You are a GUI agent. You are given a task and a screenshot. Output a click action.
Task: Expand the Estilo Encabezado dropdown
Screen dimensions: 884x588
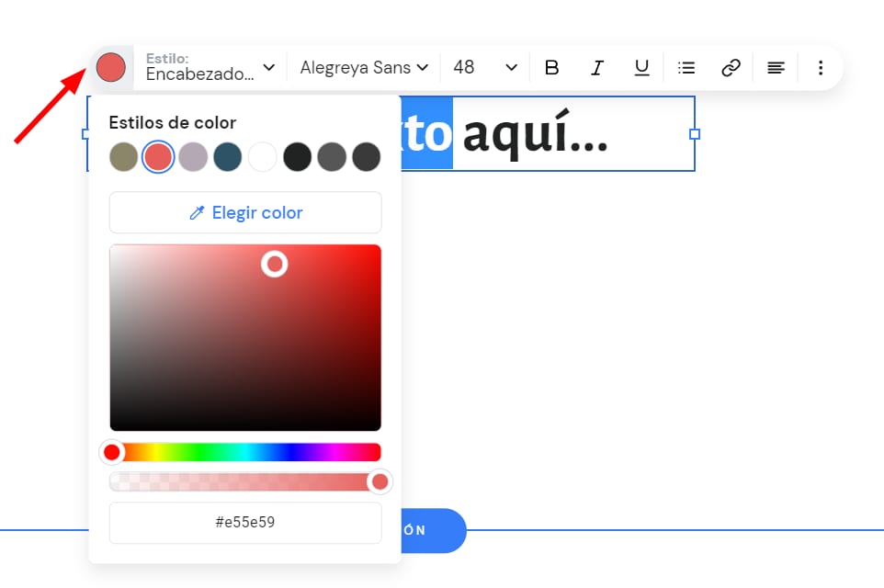pyautogui.click(x=210, y=67)
